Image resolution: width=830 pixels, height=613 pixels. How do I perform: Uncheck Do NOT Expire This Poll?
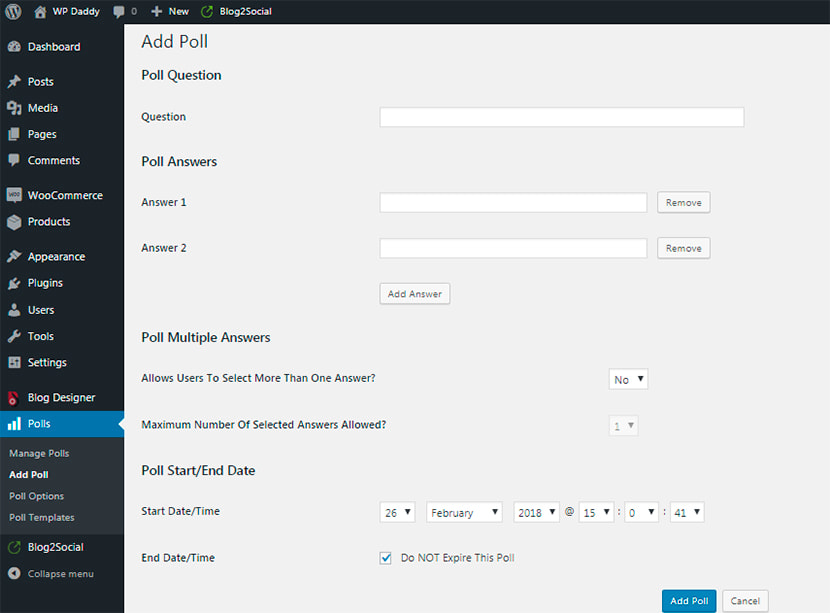click(385, 558)
